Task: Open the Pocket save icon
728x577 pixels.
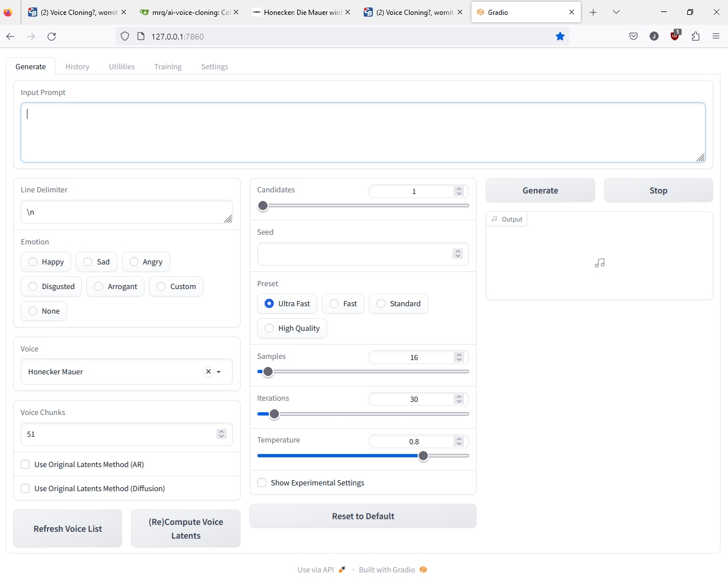Action: pos(633,36)
